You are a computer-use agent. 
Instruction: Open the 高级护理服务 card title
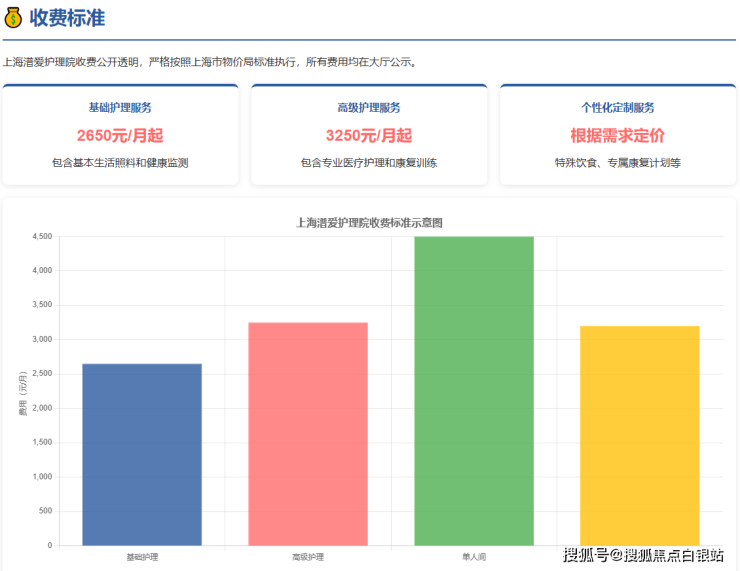coord(369,108)
